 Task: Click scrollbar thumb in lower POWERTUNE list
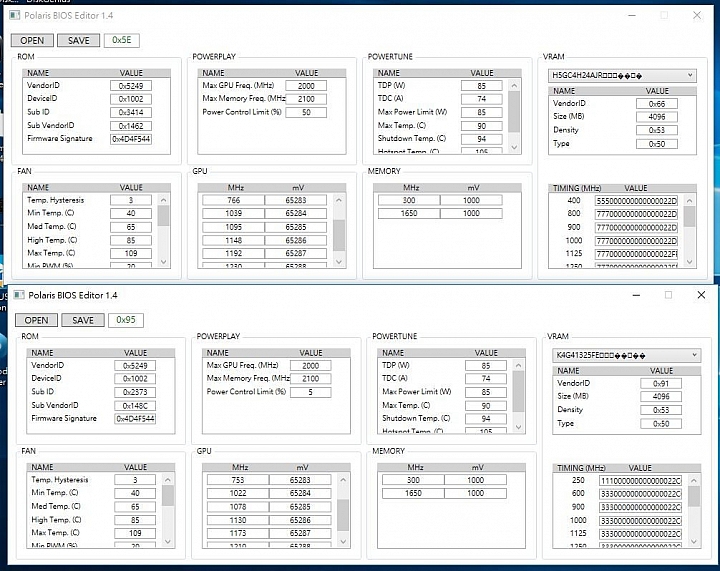[518, 392]
